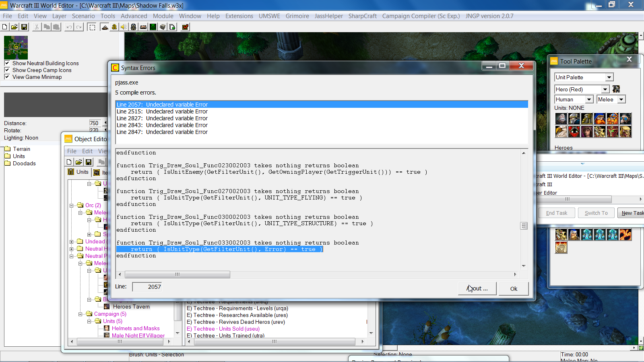644x362 pixels.
Task: Open the Extensions menu
Action: [x=239, y=16]
